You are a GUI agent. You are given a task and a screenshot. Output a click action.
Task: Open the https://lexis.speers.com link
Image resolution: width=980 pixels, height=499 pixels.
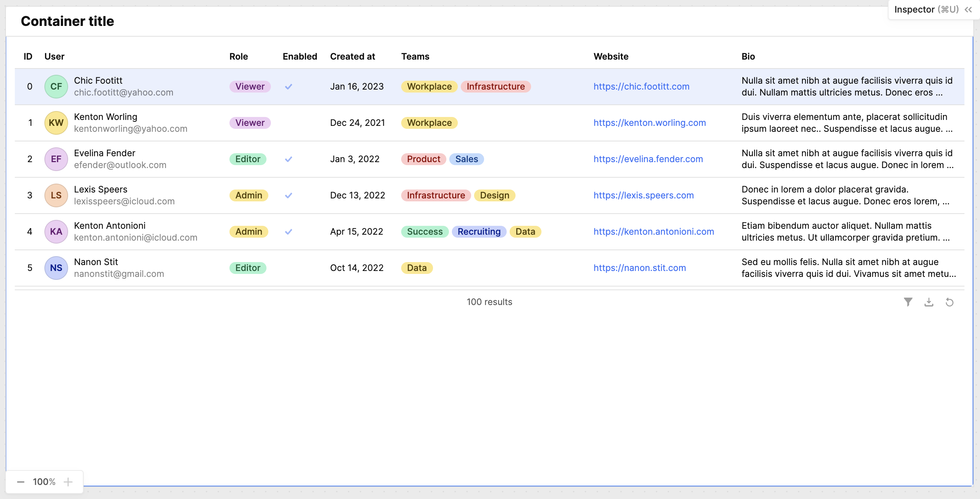(x=643, y=195)
